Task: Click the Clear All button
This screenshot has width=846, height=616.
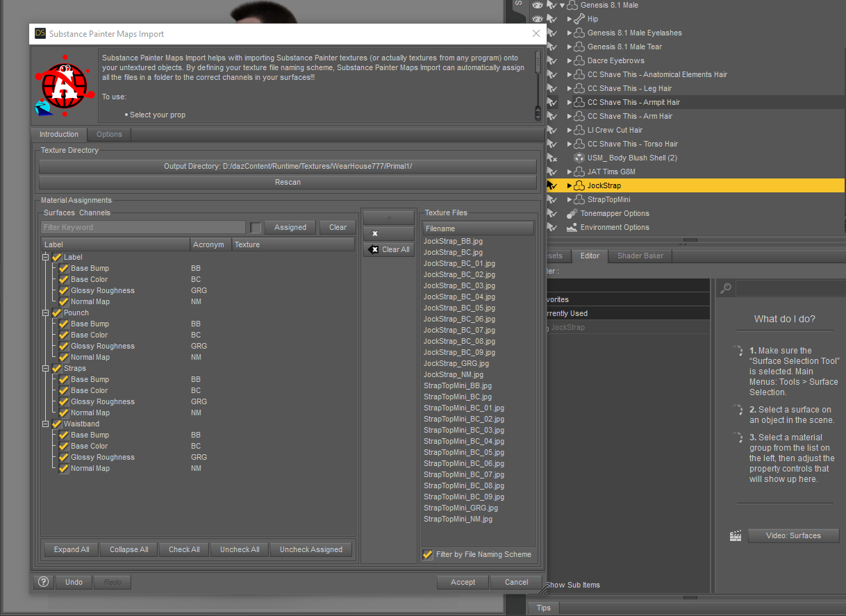Action: (x=389, y=249)
